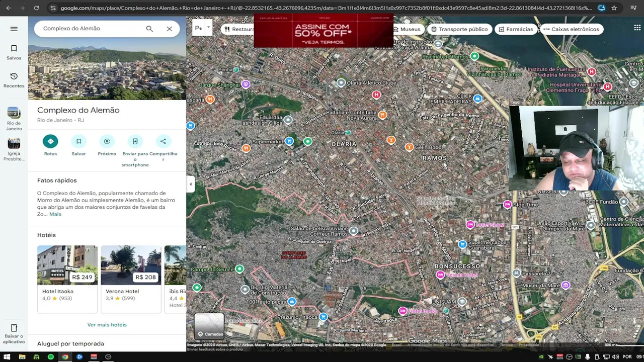Viewport: 644px width, 362px height.
Task: Click the Prezunic - Itaoca pin
Action: point(324,317)
